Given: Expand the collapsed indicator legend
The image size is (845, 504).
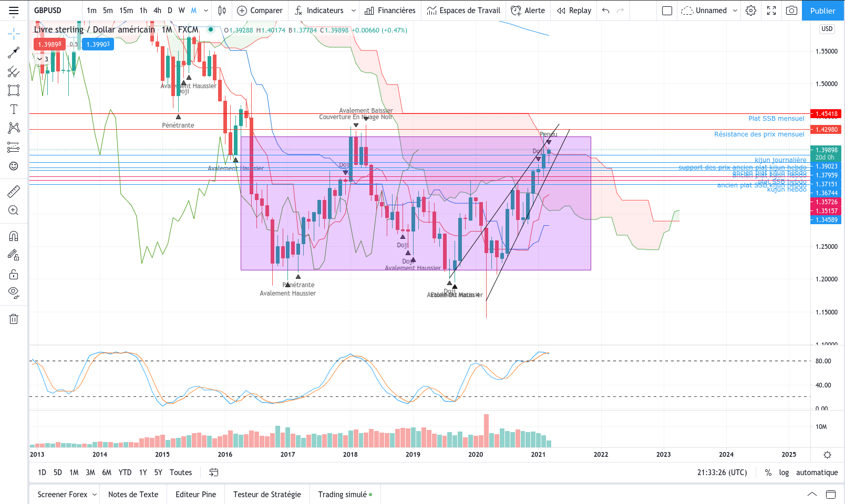Looking at the screenshot, I should pos(43,59).
